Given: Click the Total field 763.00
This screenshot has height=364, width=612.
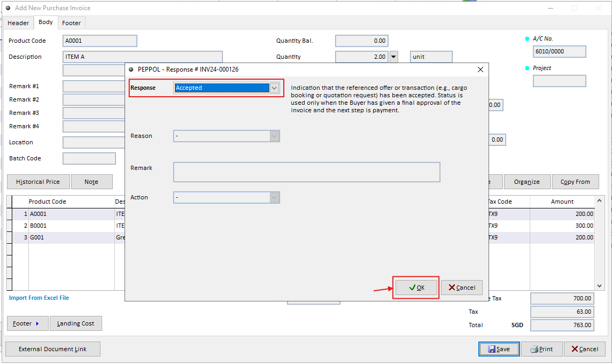Looking at the screenshot, I should (562, 325).
